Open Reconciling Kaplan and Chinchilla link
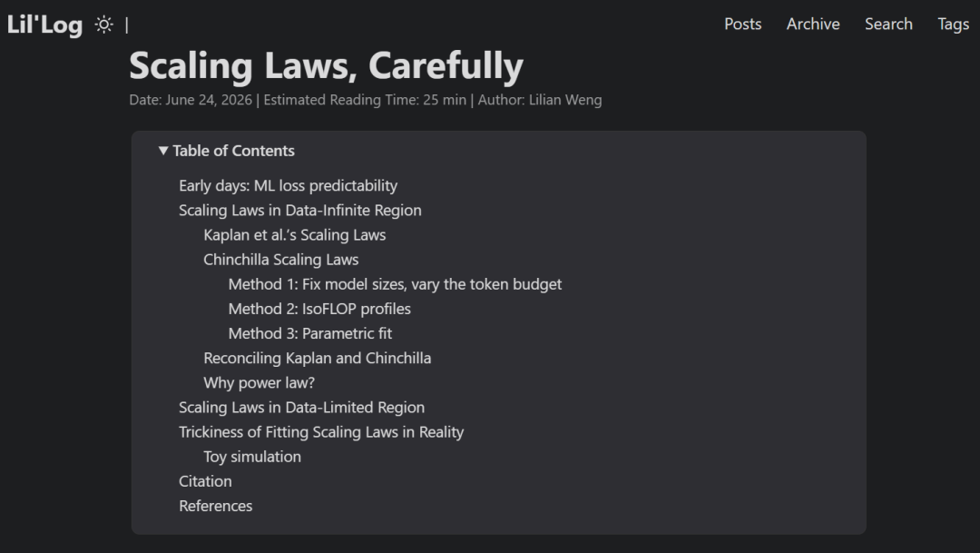The height and width of the screenshot is (553, 980). 317,358
